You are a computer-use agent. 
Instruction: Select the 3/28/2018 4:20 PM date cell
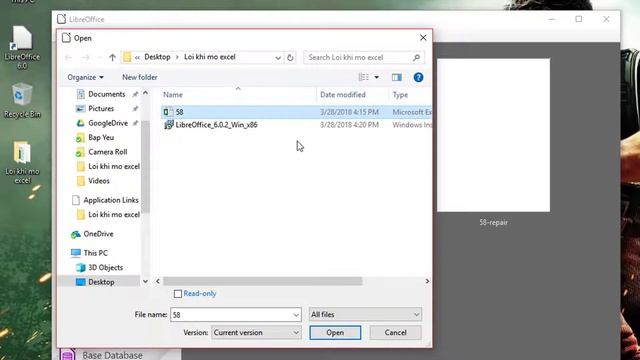tap(349, 125)
